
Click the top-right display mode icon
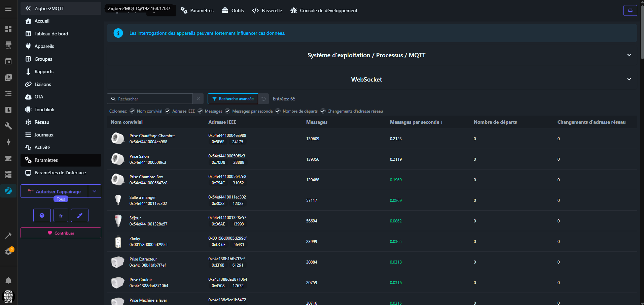click(630, 10)
